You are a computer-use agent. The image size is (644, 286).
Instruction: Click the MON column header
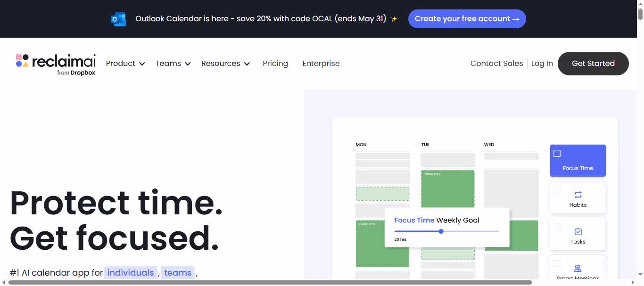coord(361,145)
